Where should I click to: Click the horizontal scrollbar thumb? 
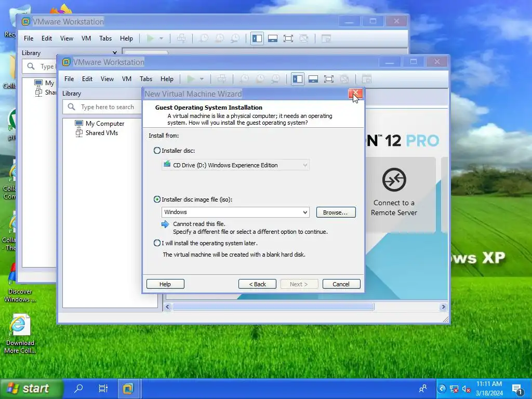273,307
